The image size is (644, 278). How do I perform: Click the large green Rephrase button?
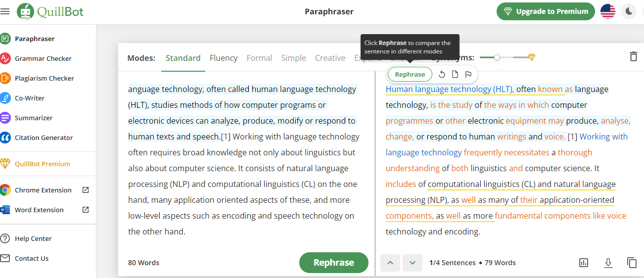[x=334, y=263]
